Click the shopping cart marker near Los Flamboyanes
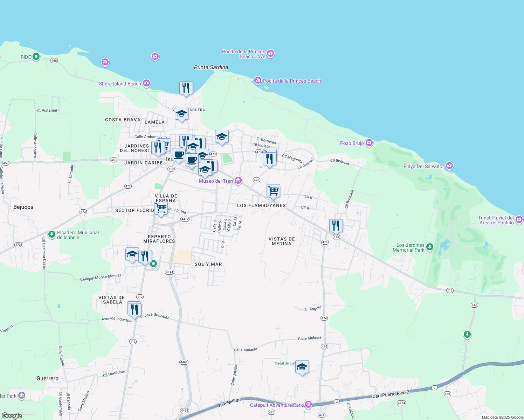Viewport: 524px width, 420px height. (273, 190)
